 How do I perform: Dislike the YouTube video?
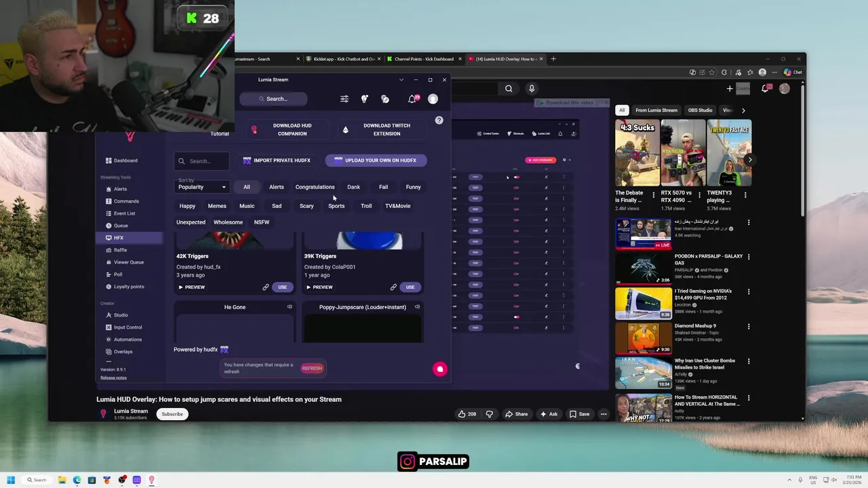[x=489, y=414]
